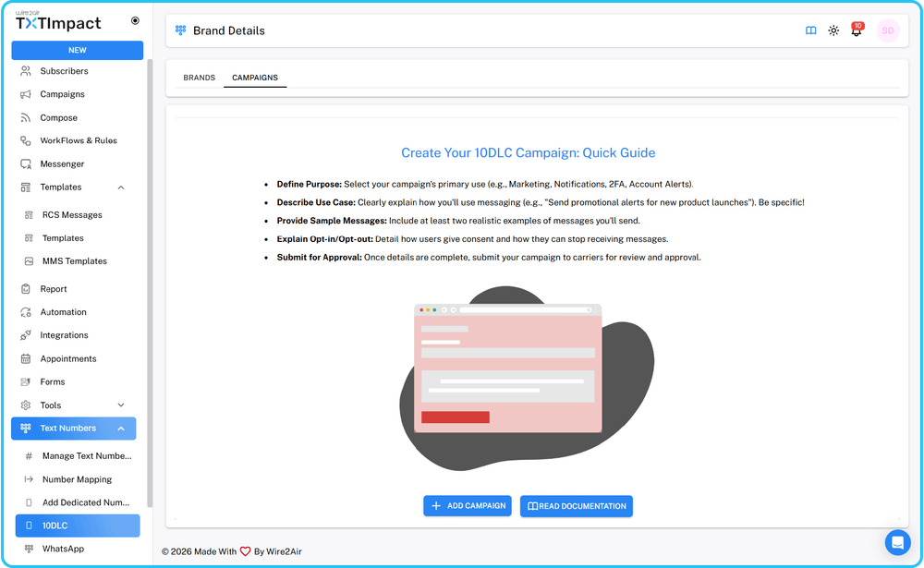
Task: Open Messenger in the sidebar
Action: click(x=62, y=164)
